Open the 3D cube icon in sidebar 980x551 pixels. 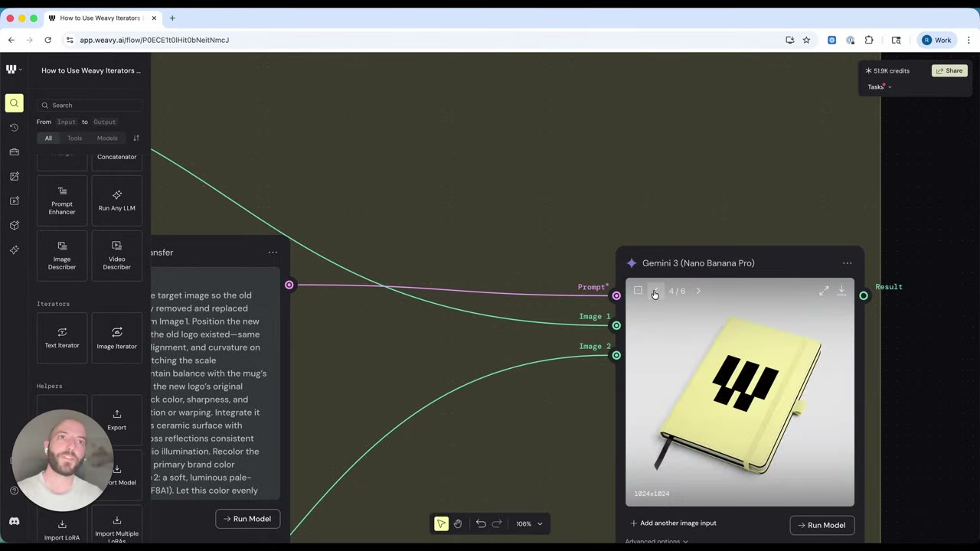14,226
